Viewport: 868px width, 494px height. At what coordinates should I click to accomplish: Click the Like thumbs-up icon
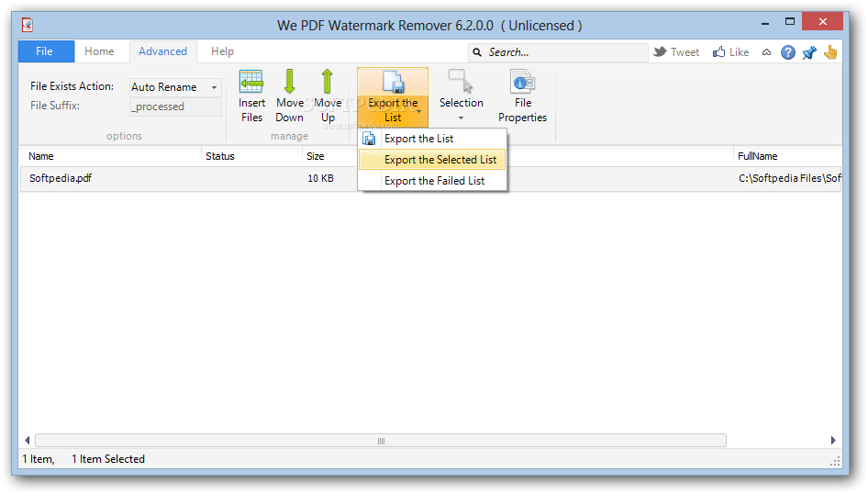[x=718, y=52]
